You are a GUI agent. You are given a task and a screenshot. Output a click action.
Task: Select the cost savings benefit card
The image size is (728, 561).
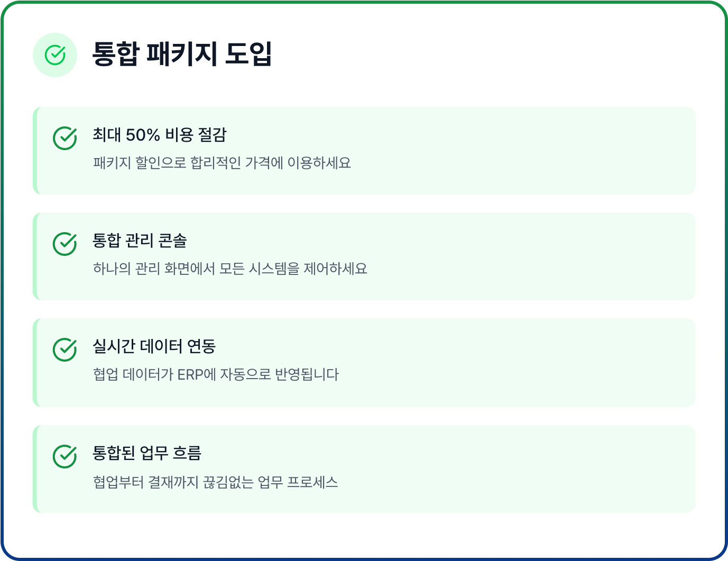pos(364,151)
